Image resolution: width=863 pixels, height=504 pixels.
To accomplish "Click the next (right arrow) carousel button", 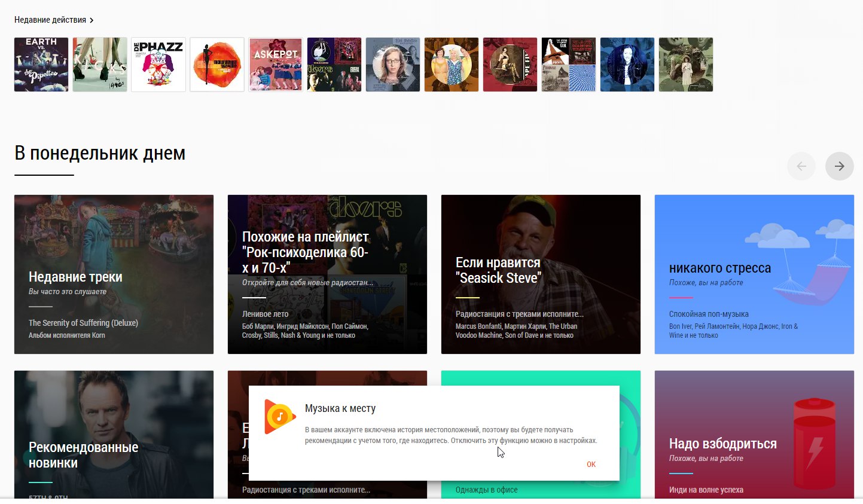I will tap(840, 166).
